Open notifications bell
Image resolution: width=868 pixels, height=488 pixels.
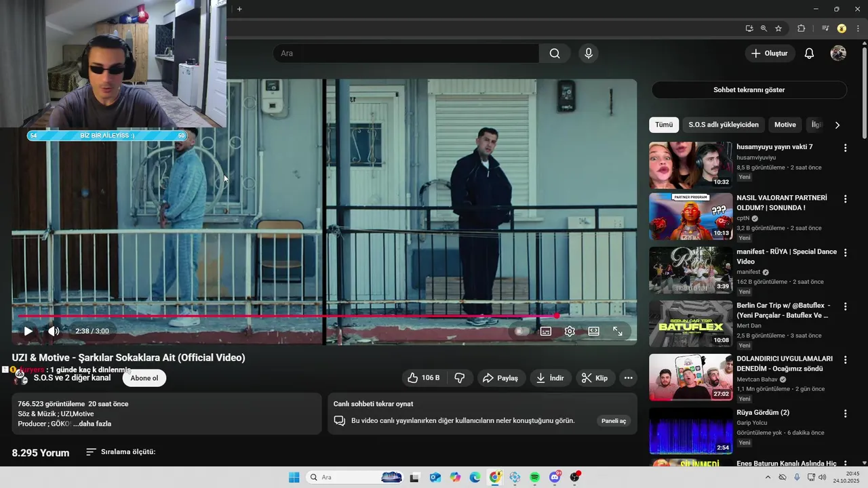click(809, 53)
